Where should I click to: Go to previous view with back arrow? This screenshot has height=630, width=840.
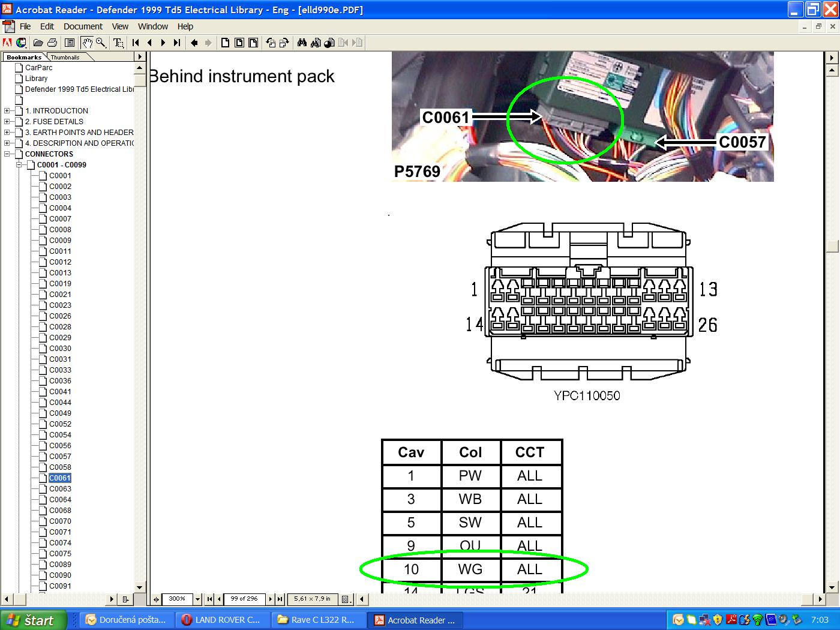tap(194, 43)
